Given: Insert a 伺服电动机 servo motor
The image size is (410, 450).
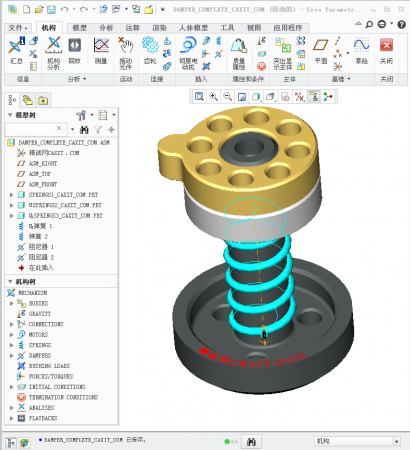Looking at the screenshot, I should (188, 53).
